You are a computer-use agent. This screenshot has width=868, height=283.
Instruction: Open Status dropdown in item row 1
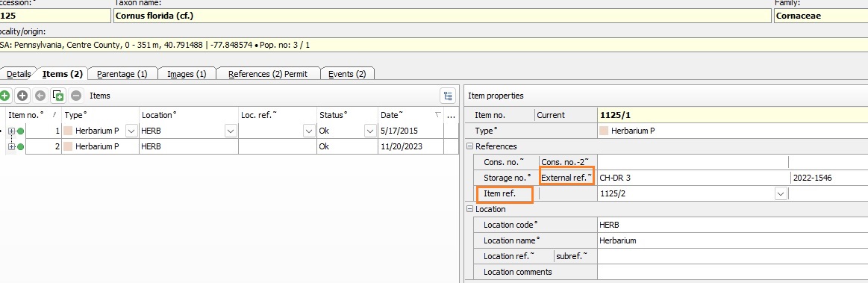tap(369, 131)
